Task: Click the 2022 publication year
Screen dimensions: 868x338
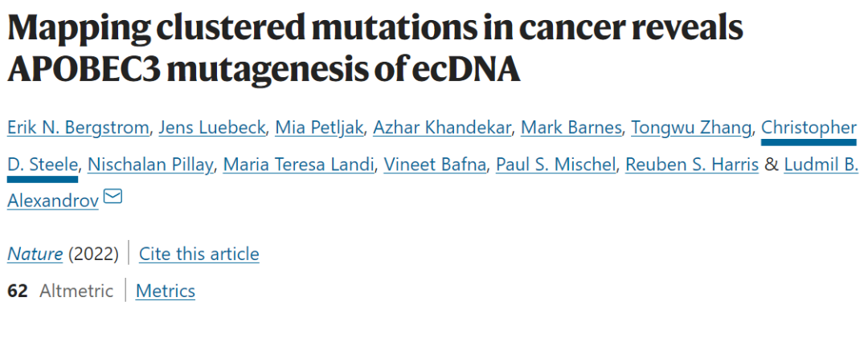Action: [93, 254]
